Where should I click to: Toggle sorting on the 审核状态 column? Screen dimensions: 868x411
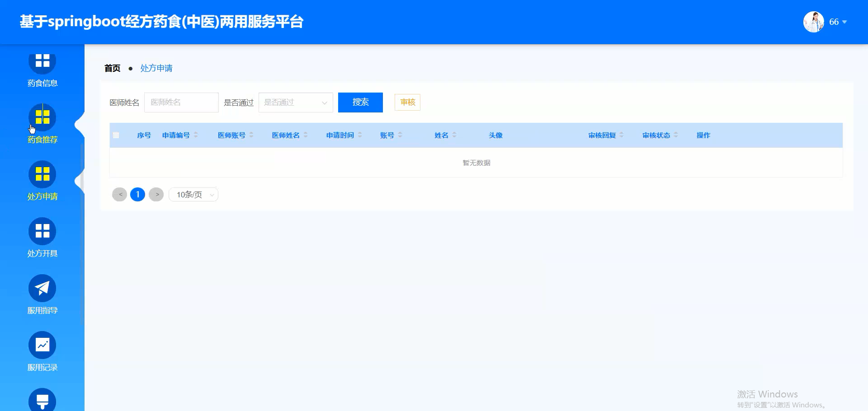click(675, 135)
